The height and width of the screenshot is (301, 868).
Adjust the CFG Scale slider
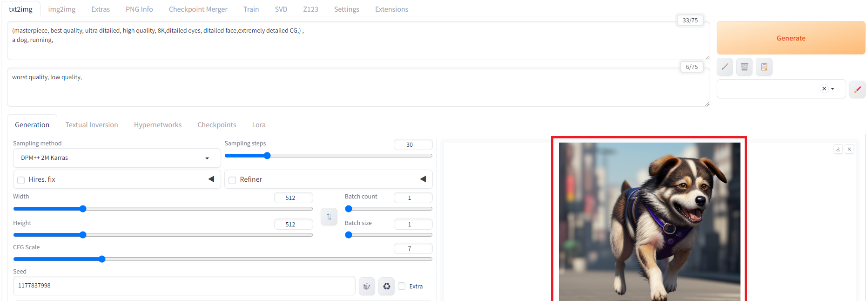(x=222, y=259)
